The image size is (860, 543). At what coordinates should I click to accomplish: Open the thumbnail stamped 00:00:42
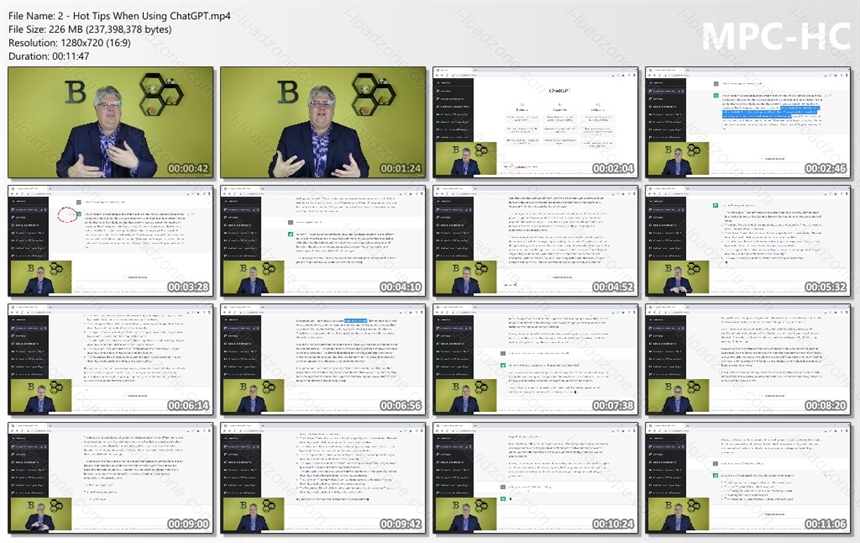(x=111, y=123)
